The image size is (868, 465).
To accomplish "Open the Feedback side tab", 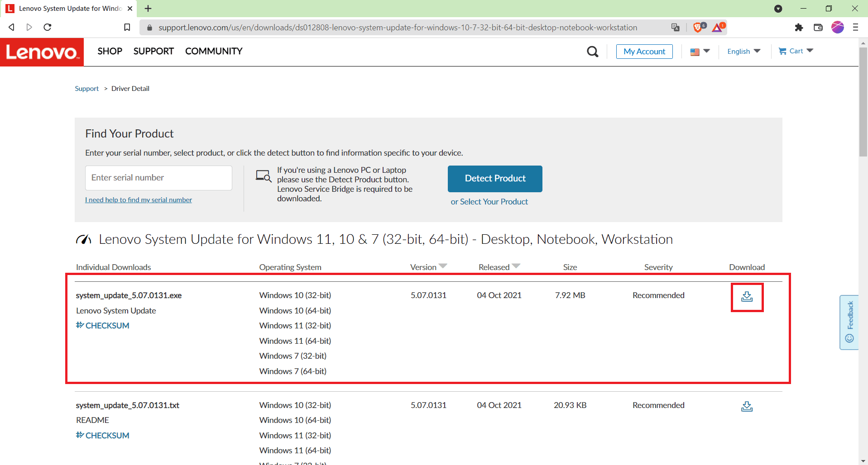I will [x=849, y=322].
